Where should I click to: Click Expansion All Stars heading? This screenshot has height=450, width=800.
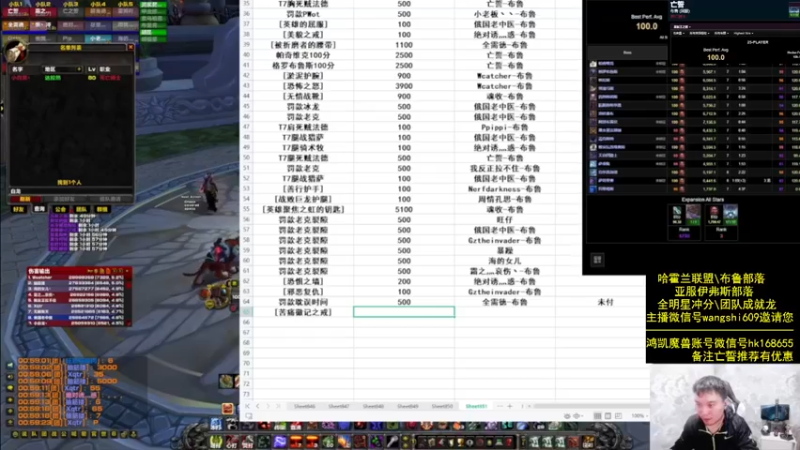point(703,199)
